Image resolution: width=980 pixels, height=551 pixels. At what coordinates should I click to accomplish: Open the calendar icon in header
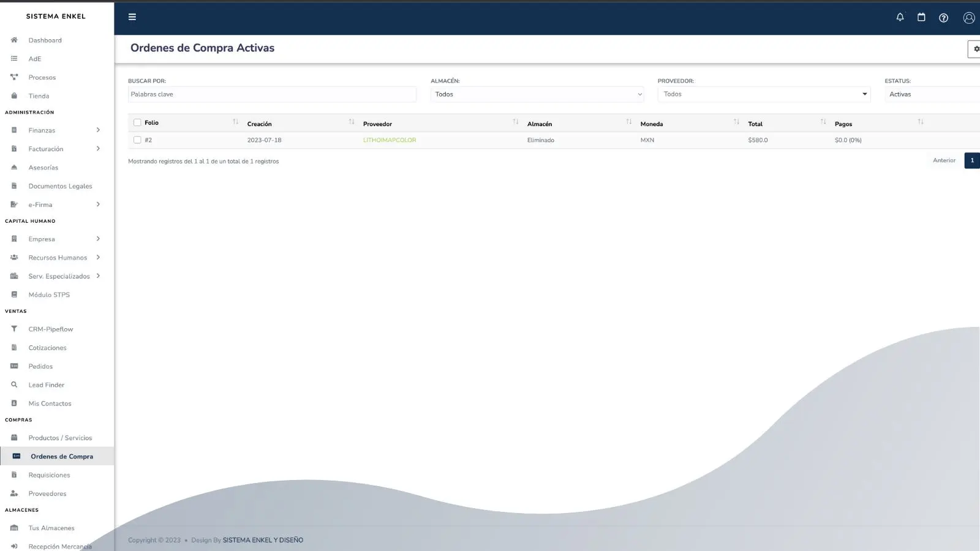[921, 17]
